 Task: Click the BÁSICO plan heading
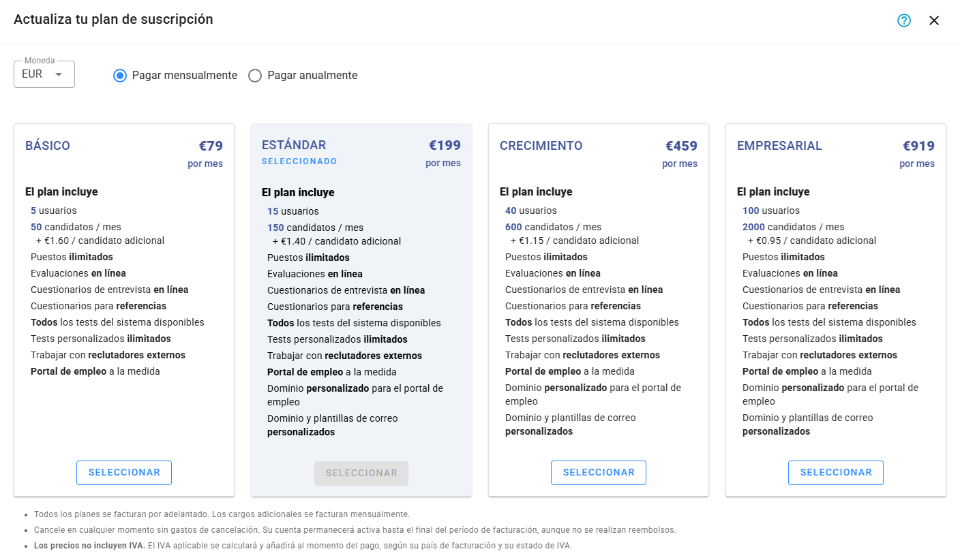pyautogui.click(x=48, y=145)
